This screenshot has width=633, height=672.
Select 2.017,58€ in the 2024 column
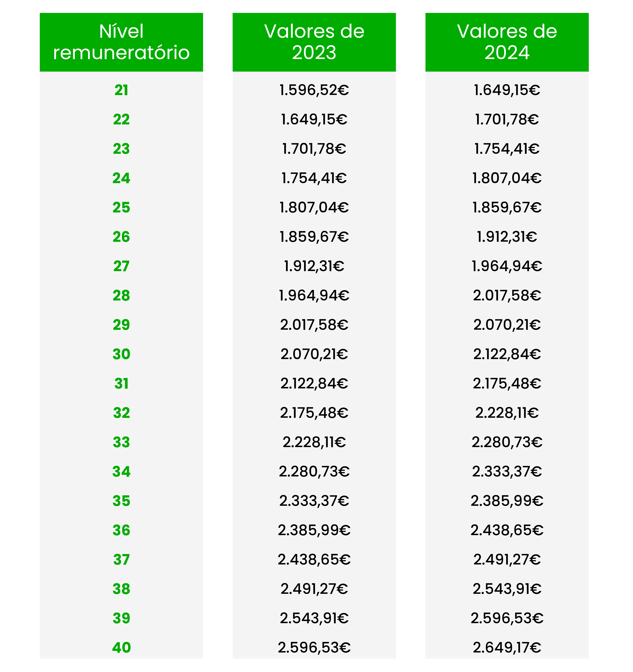point(507,296)
